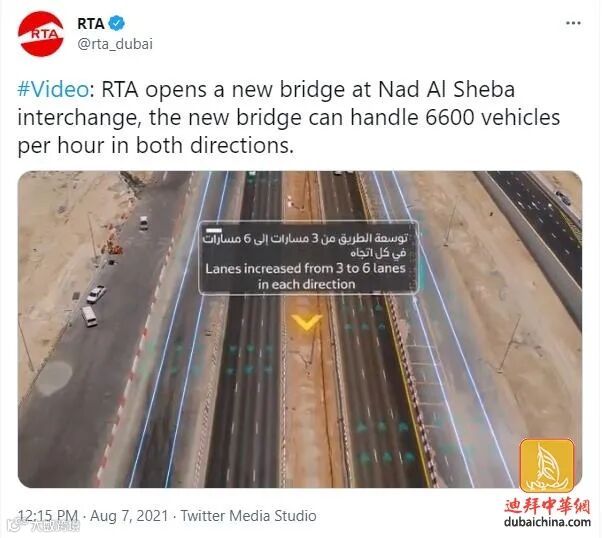Click the red Chinese 迪拜中华网 text
Image resolution: width=602 pixels, height=538 pixels.
pos(547,505)
